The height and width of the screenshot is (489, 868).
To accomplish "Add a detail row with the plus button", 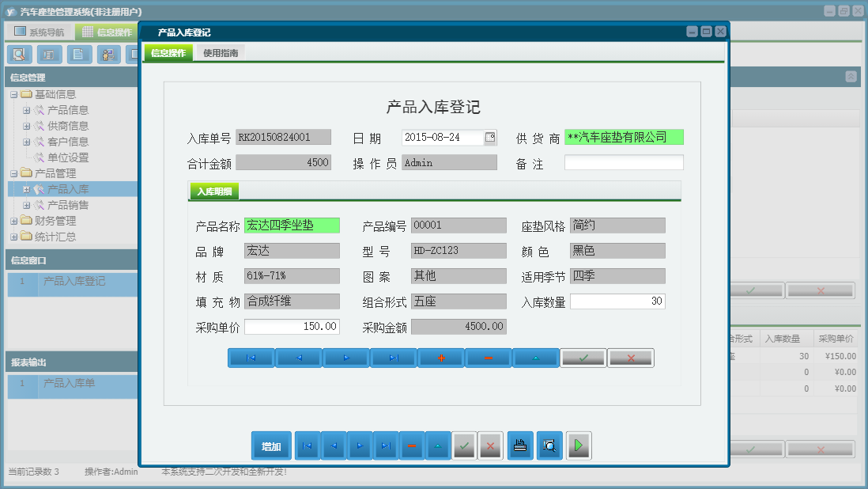I will click(441, 358).
